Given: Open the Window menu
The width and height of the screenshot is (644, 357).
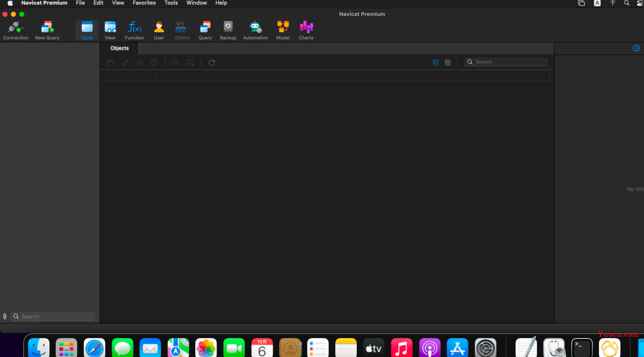Looking at the screenshot, I should point(197,3).
